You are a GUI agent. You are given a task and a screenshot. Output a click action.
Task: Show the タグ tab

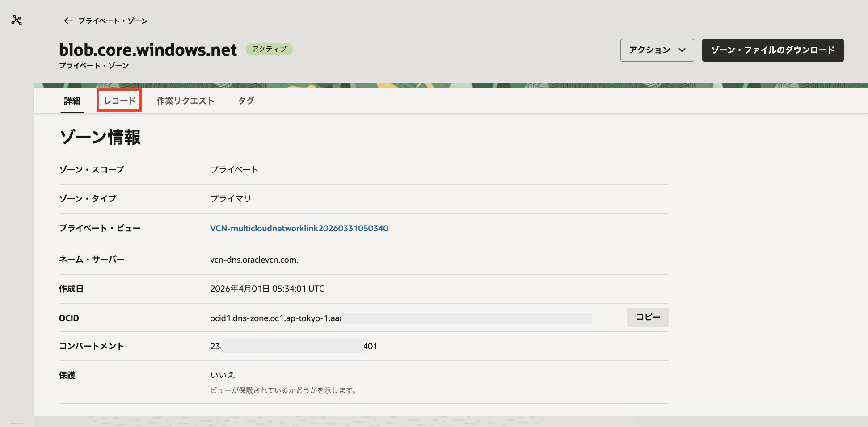[246, 101]
